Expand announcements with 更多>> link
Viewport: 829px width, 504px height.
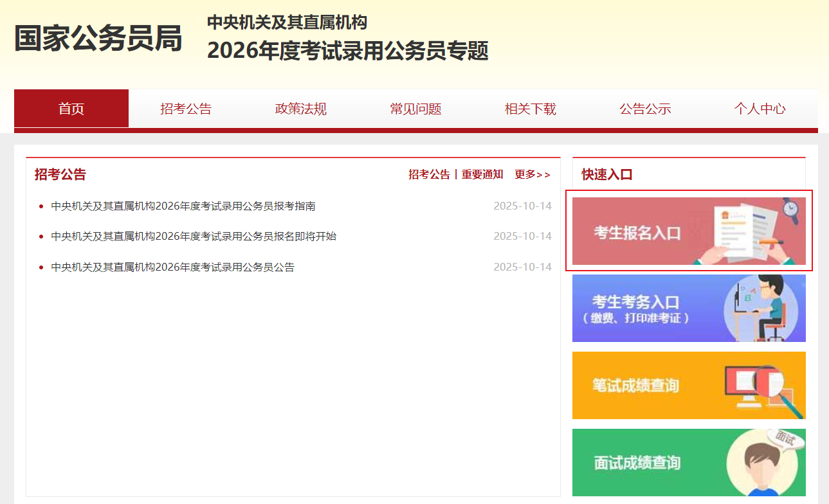point(533,174)
